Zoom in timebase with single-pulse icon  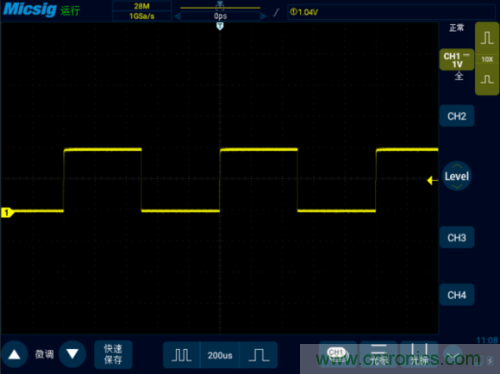[259, 355]
